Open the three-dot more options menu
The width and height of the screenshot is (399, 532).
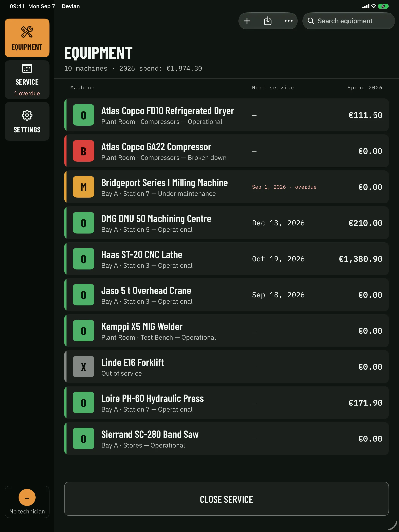[x=288, y=21]
